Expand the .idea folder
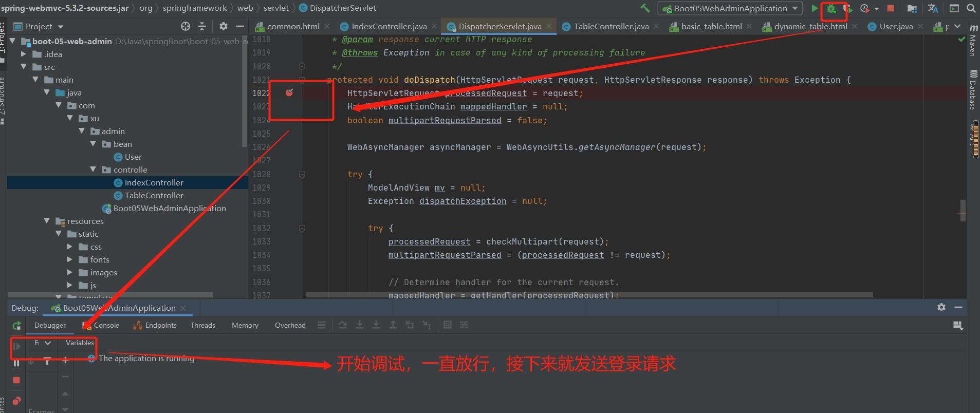 (x=24, y=54)
